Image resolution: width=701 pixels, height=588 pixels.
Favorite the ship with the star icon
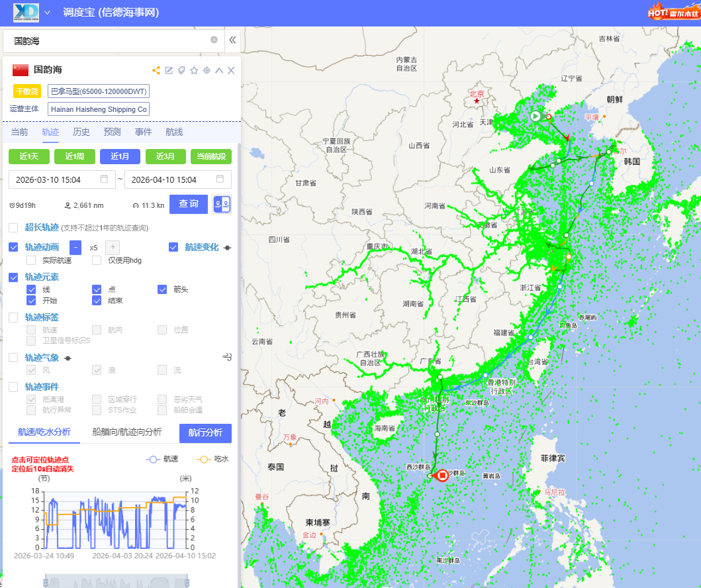pos(194,70)
